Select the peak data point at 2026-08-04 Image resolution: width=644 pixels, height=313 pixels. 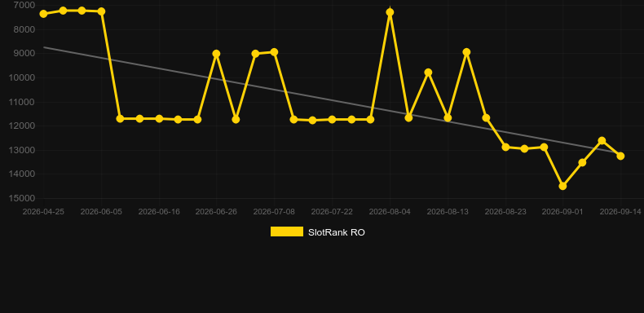(390, 12)
